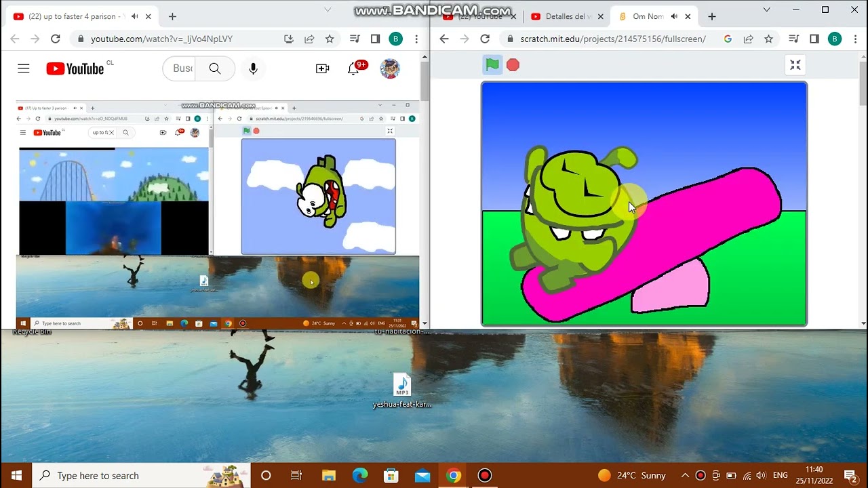Click the YouTube search box
This screenshot has width=868, height=488.
pyautogui.click(x=180, y=68)
